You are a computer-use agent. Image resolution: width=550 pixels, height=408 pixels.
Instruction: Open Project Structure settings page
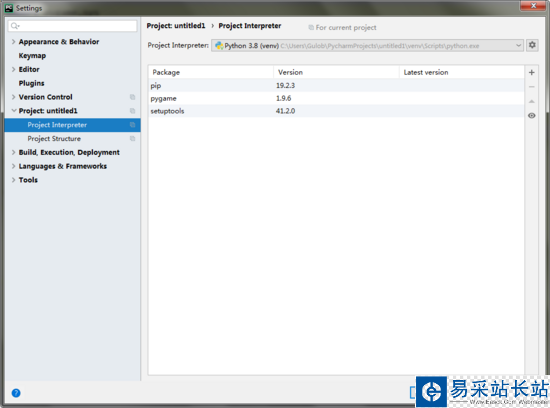pos(54,139)
